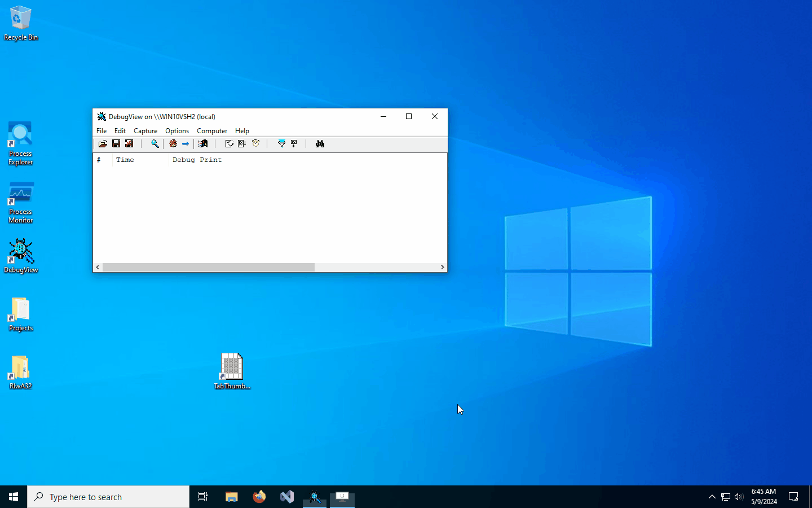Open the Edit menu
Screen dimensions: 812x508
click(x=120, y=131)
